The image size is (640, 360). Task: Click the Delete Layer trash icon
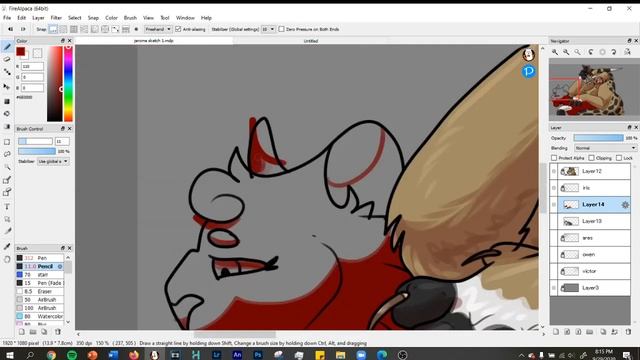[628, 332]
